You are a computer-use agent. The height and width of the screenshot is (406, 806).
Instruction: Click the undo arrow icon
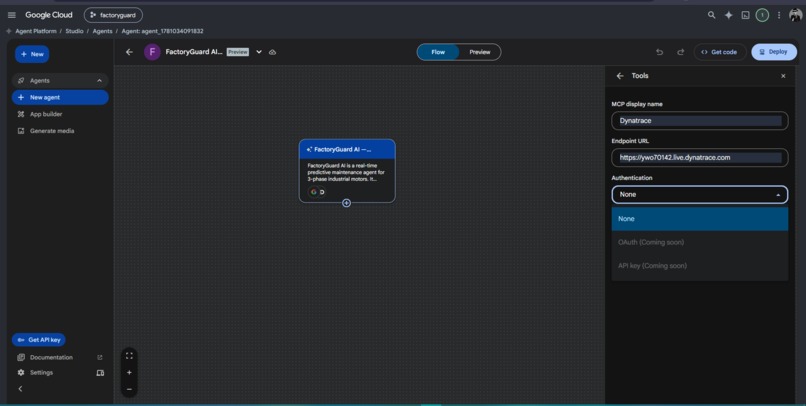660,52
